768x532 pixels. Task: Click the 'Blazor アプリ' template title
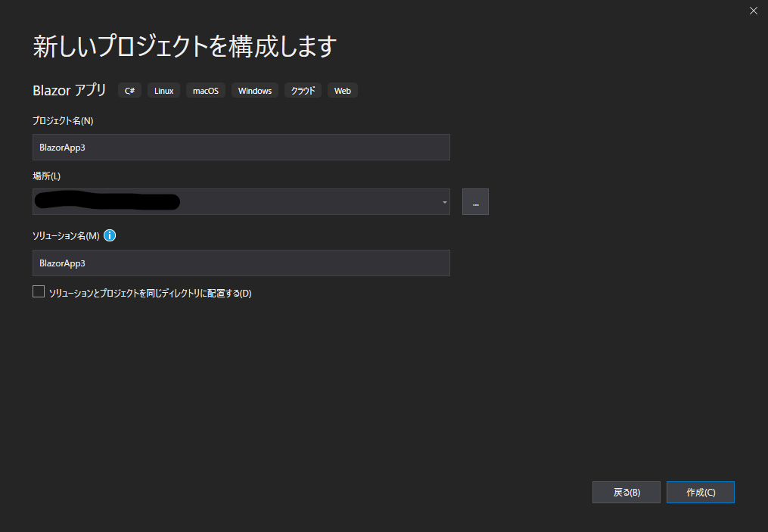coord(70,90)
